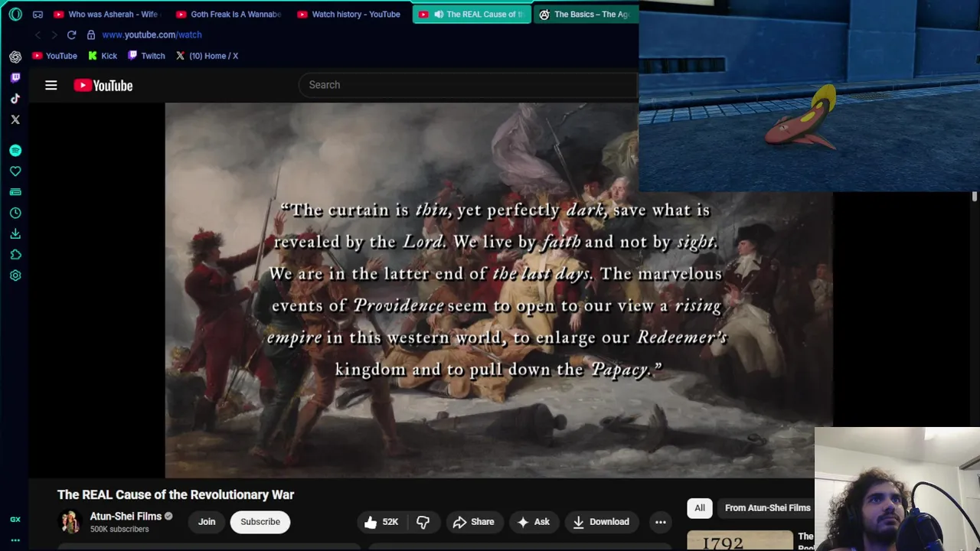
Task: Go back to the previous page
Action: coord(38,34)
